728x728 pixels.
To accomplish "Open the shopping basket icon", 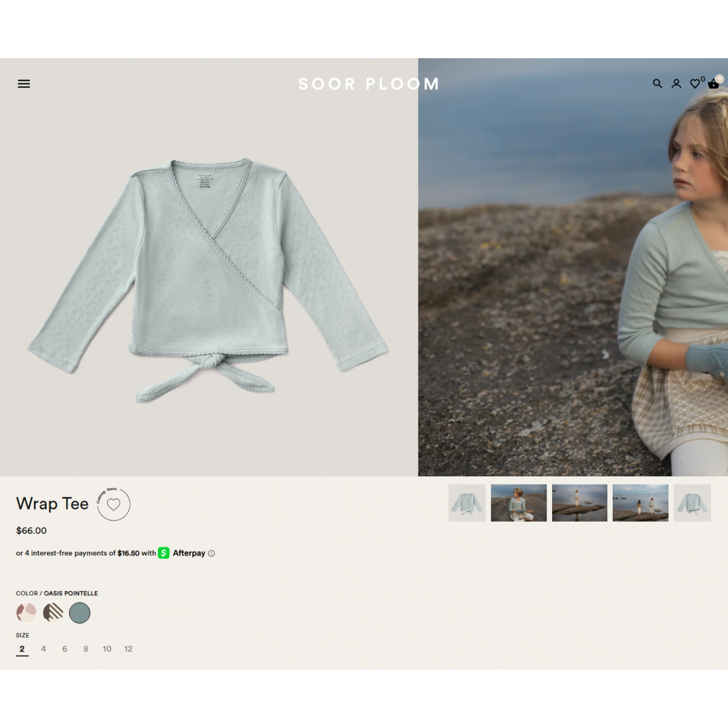I will (713, 84).
